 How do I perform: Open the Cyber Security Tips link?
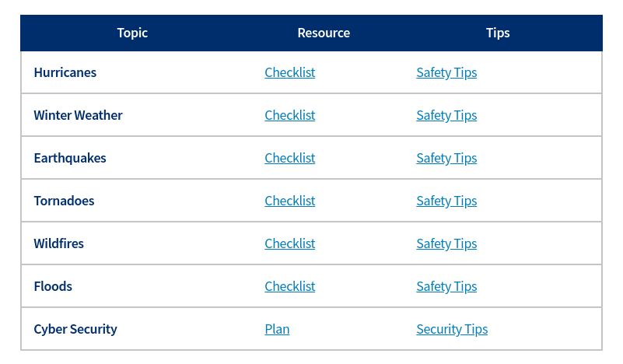point(452,329)
